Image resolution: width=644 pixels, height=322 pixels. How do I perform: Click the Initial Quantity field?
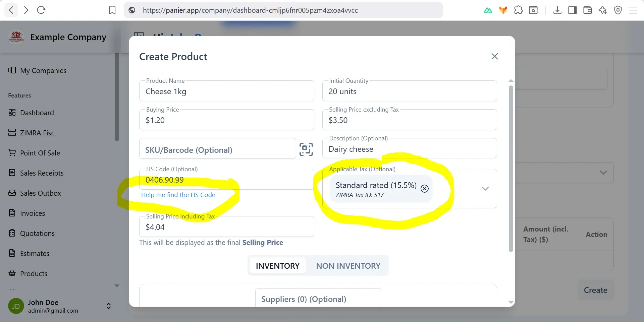pos(410,91)
